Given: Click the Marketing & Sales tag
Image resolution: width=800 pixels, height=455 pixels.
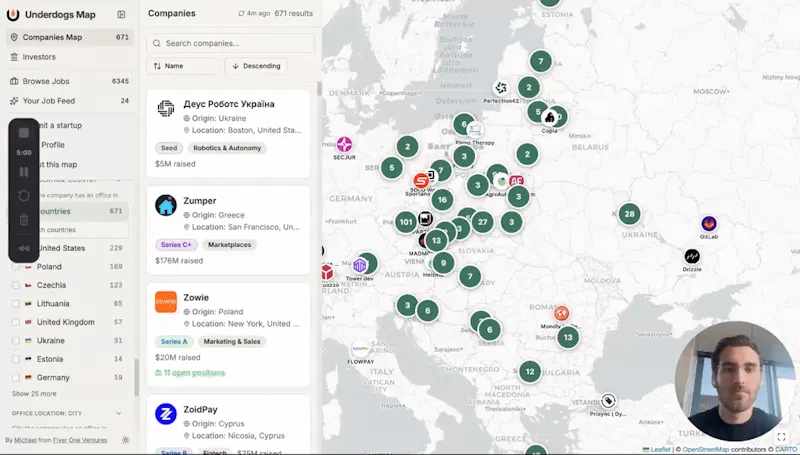Looking at the screenshot, I should point(232,342).
